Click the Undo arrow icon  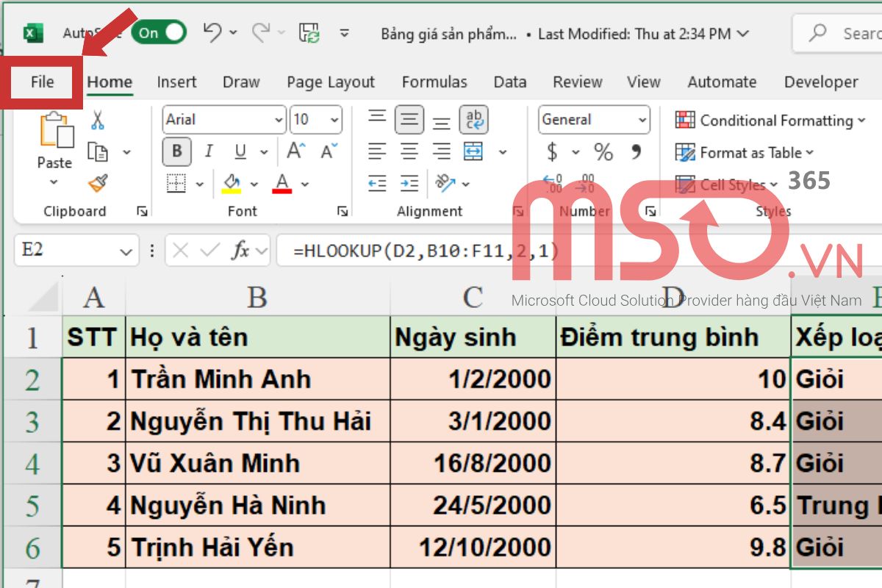click(212, 32)
